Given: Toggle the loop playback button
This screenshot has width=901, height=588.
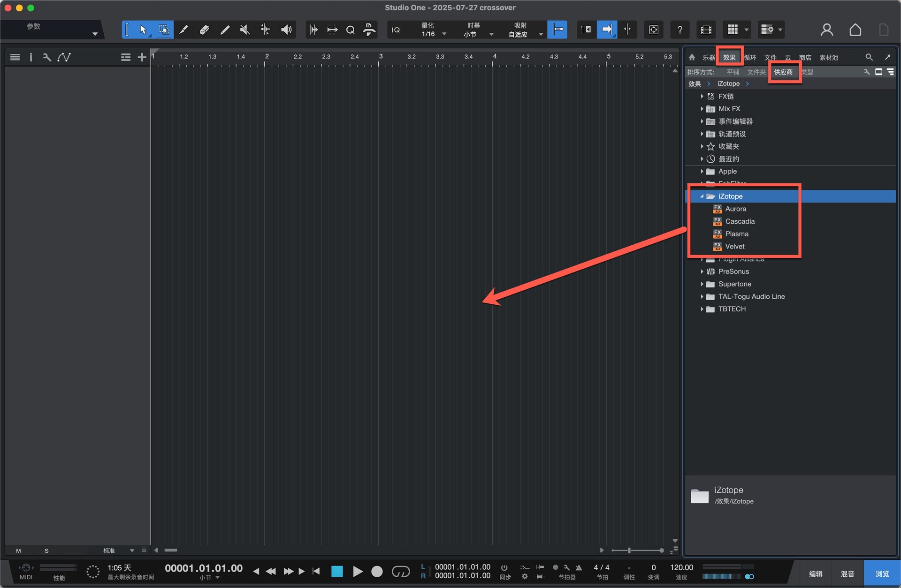Looking at the screenshot, I should point(400,572).
